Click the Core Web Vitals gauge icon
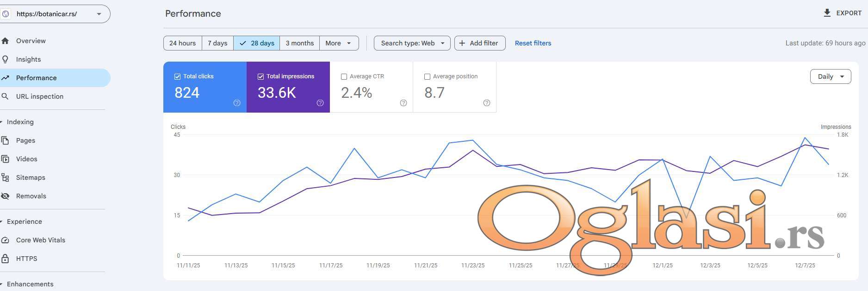 coord(6,240)
